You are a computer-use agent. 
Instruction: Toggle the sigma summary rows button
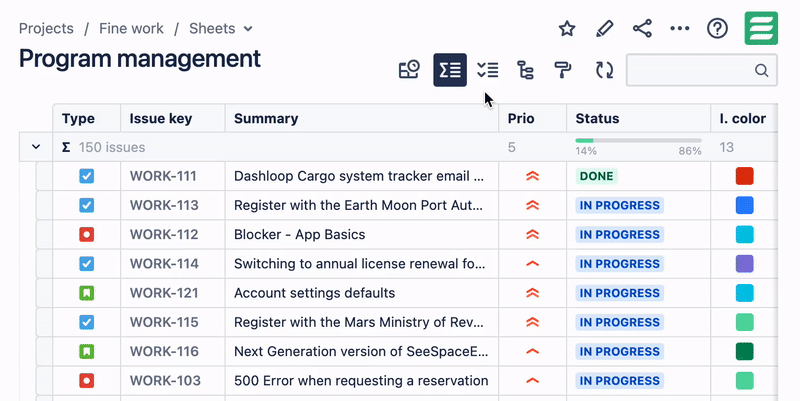[450, 70]
